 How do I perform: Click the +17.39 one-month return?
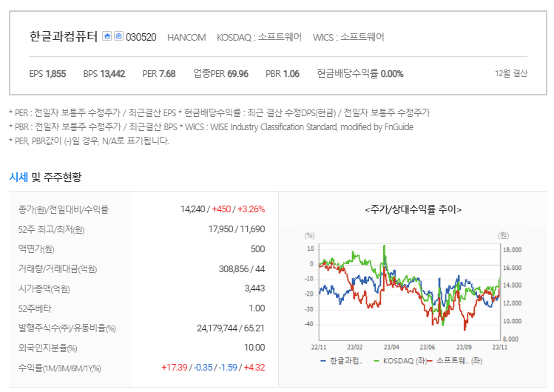[174, 368]
